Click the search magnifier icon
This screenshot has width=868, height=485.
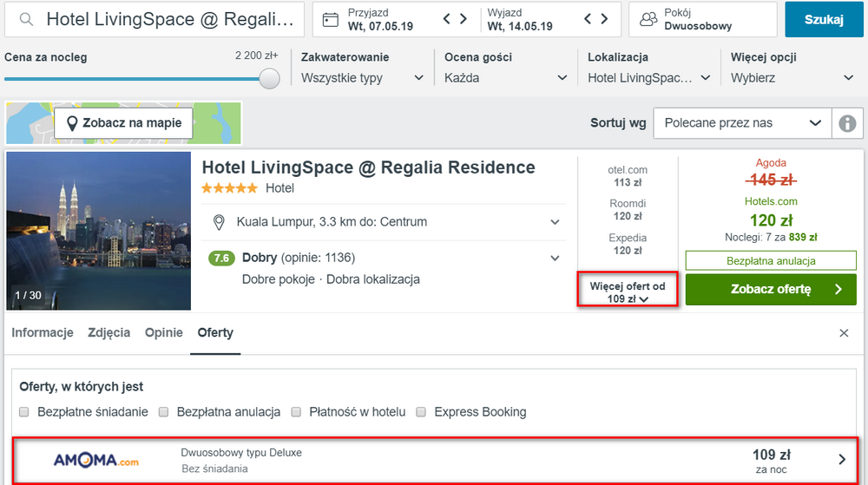click(26, 19)
